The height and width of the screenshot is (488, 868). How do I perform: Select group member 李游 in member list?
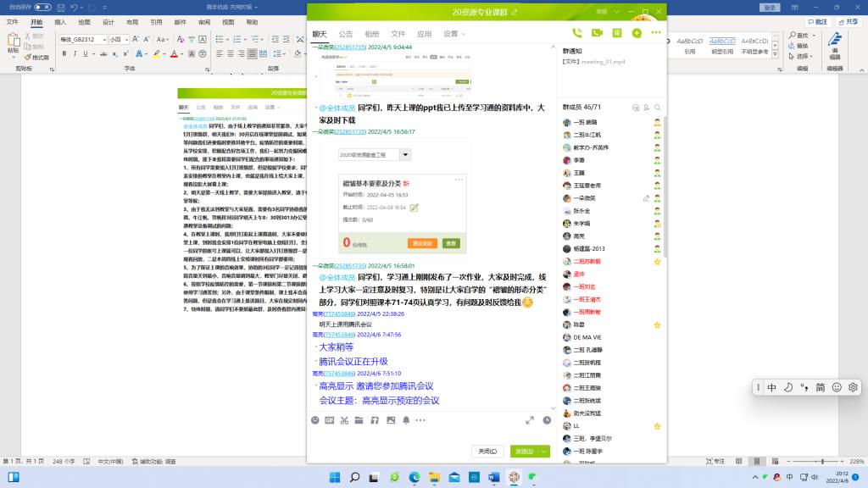580,159
